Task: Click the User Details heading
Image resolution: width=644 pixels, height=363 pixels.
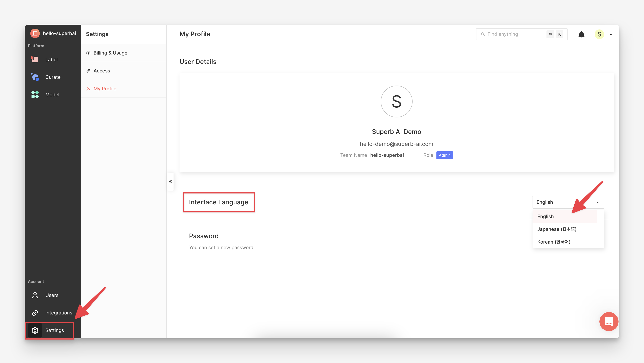Action: pos(198,62)
